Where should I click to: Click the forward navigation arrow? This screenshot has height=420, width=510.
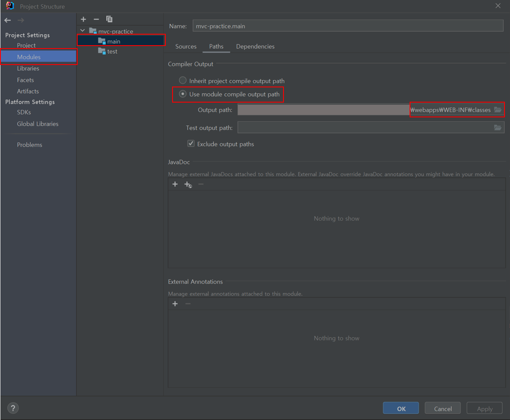(21, 20)
